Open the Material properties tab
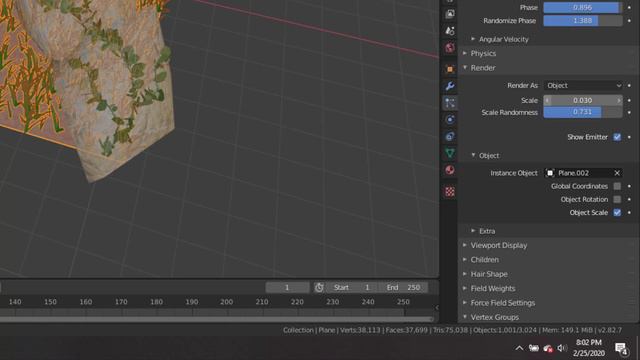640x360 pixels. [x=450, y=170]
